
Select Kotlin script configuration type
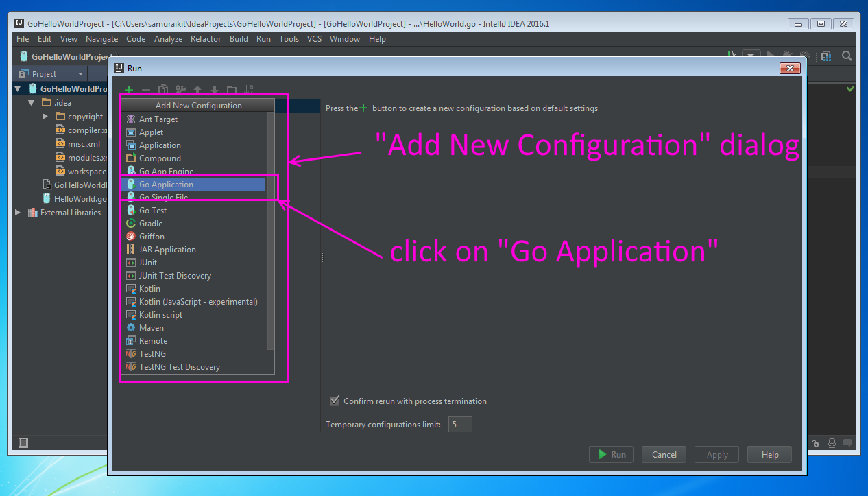[x=193, y=315]
